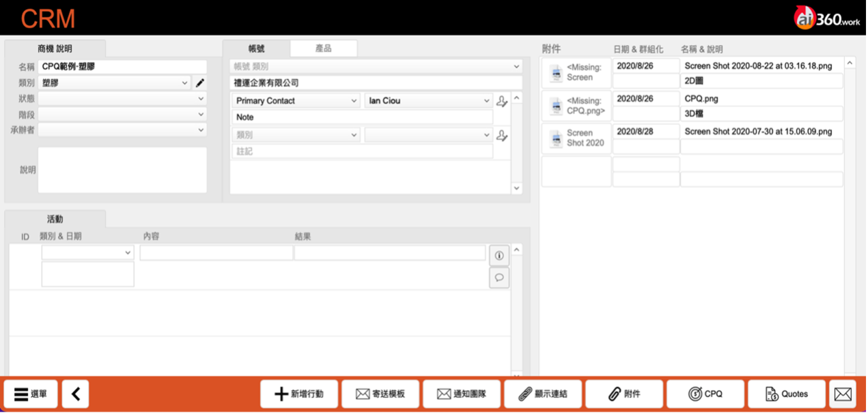Viewport: 868px width, 417px height.
Task: Open the Primary Contact dropdown
Action: (x=296, y=101)
